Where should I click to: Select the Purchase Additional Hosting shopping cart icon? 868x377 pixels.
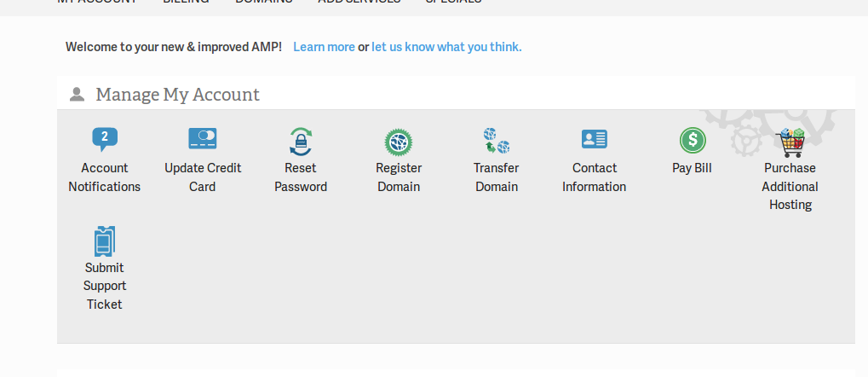(790, 142)
